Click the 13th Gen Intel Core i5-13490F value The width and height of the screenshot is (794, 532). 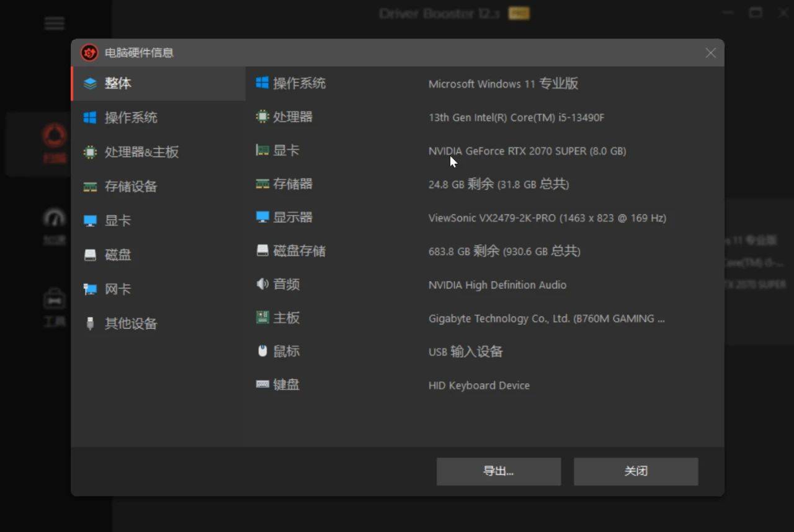516,117
